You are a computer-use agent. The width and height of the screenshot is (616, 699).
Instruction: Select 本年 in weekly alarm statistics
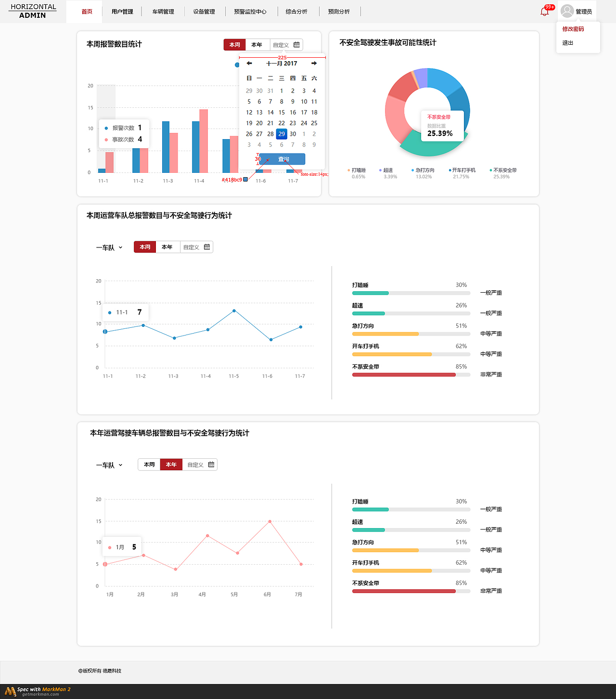tap(257, 45)
